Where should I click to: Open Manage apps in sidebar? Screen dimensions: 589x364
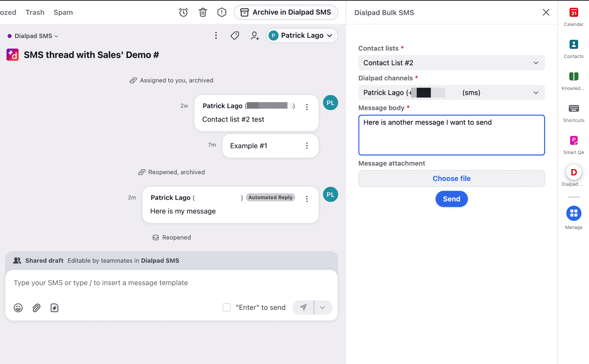[574, 218]
